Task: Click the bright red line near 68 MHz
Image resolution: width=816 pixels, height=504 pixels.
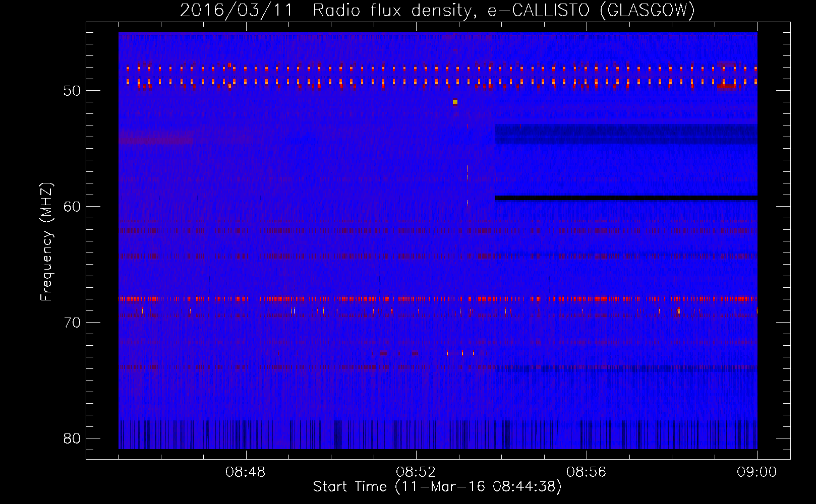Action: (438, 299)
